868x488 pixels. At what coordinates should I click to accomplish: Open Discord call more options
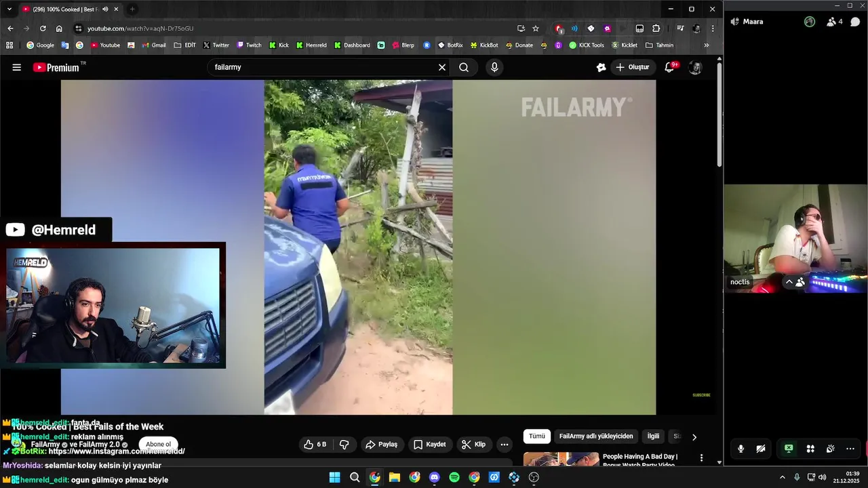[x=850, y=449]
